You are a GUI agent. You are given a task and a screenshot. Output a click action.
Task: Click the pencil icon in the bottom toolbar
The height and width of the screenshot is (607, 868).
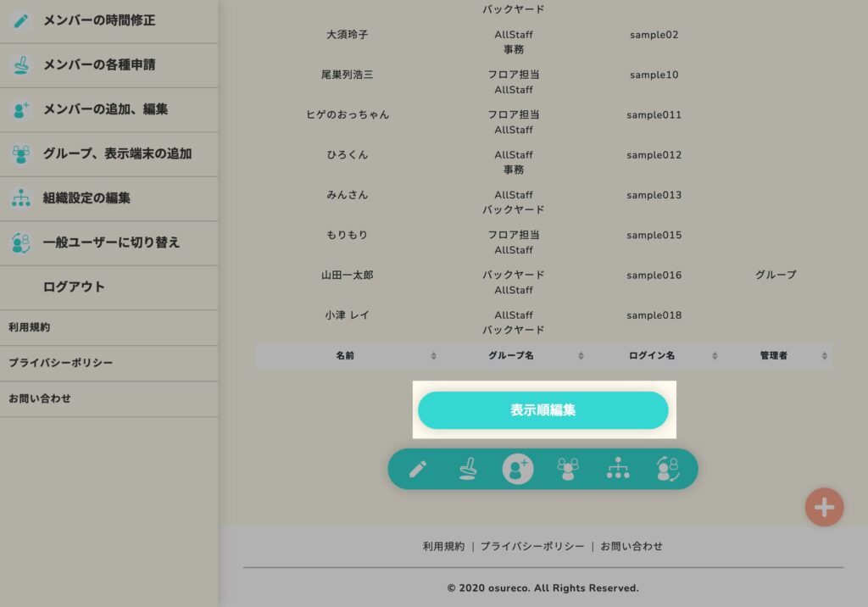(418, 469)
